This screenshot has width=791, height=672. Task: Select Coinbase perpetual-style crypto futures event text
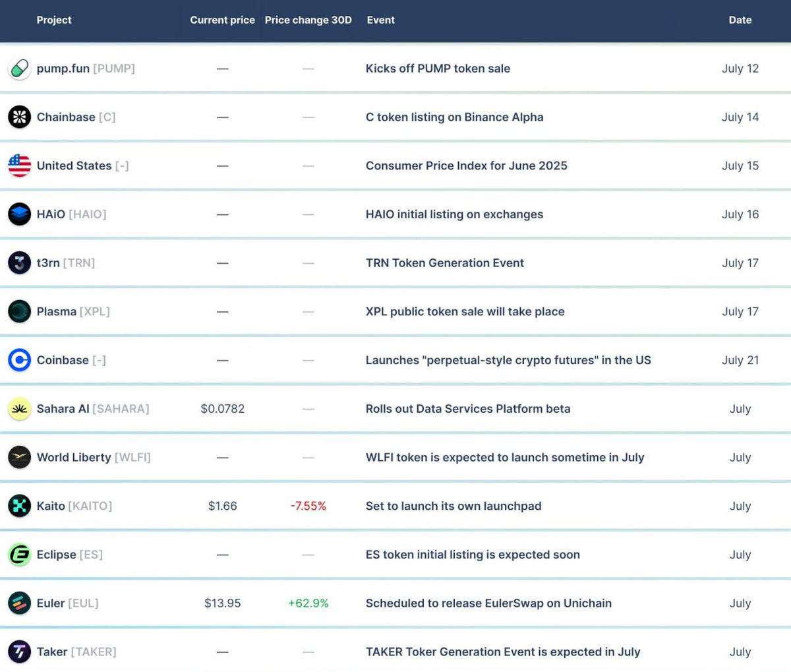(x=508, y=360)
